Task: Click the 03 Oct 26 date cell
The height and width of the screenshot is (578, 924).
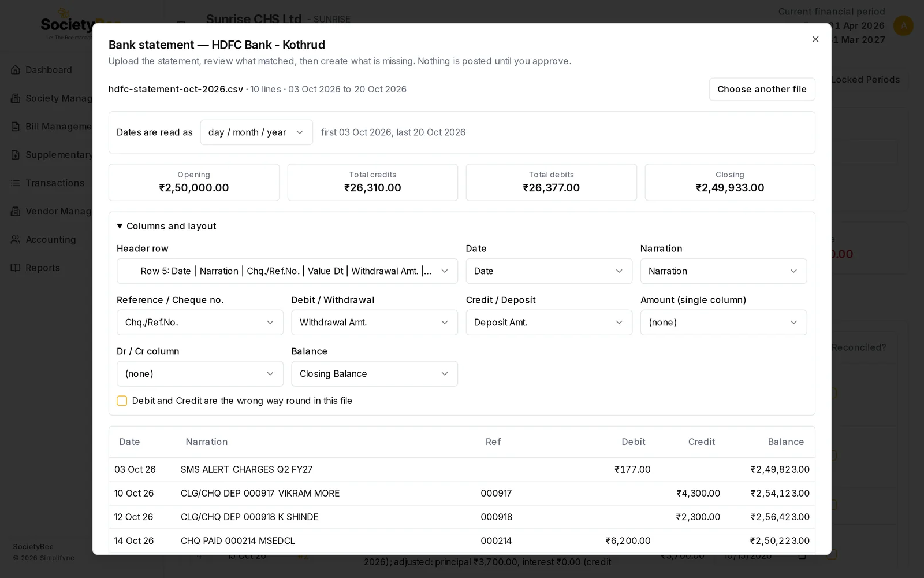Action: [x=135, y=469]
